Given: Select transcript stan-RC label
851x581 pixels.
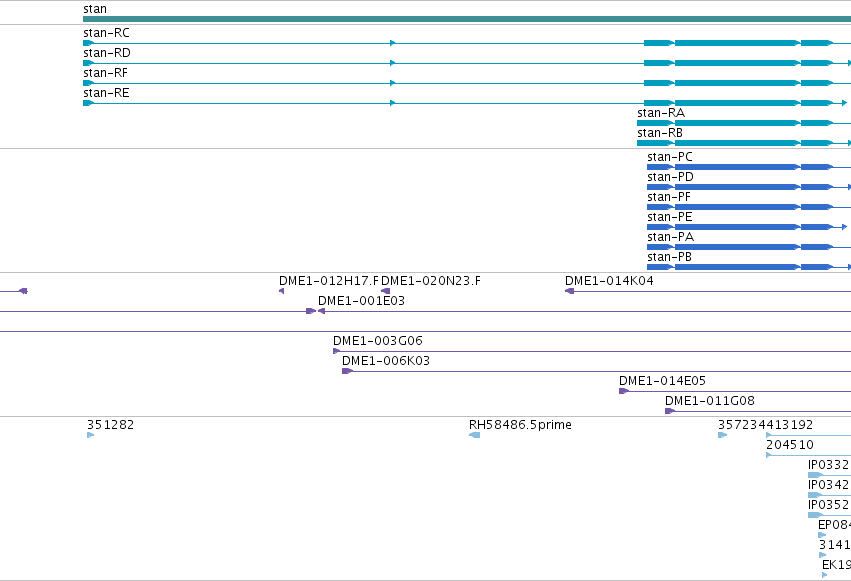Looking at the screenshot, I should (106, 33).
